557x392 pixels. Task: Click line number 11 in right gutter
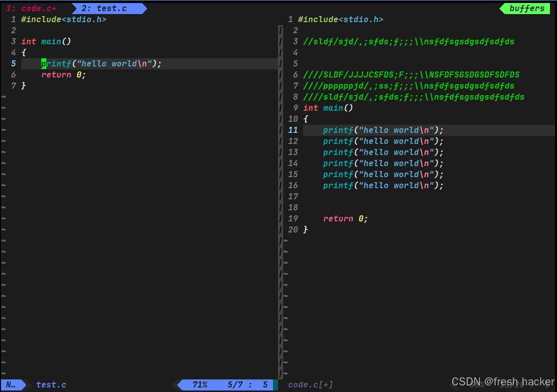(293, 130)
